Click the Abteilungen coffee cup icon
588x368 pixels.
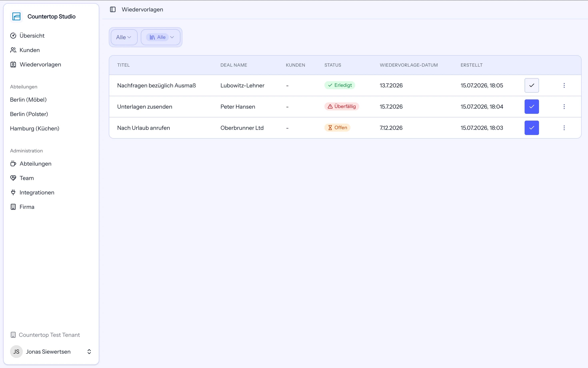(13, 164)
